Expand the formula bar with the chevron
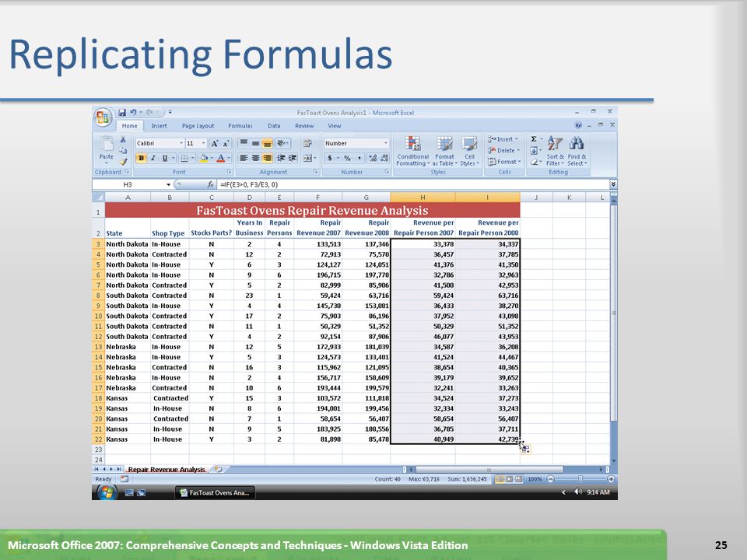Viewport: 747px width, 560px height. point(613,184)
